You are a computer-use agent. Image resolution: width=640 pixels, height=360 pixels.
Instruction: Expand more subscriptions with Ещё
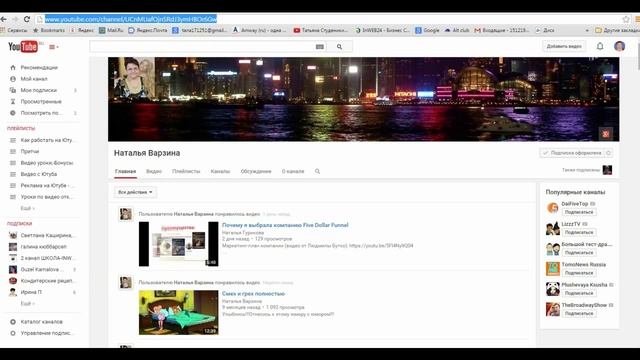point(27,304)
